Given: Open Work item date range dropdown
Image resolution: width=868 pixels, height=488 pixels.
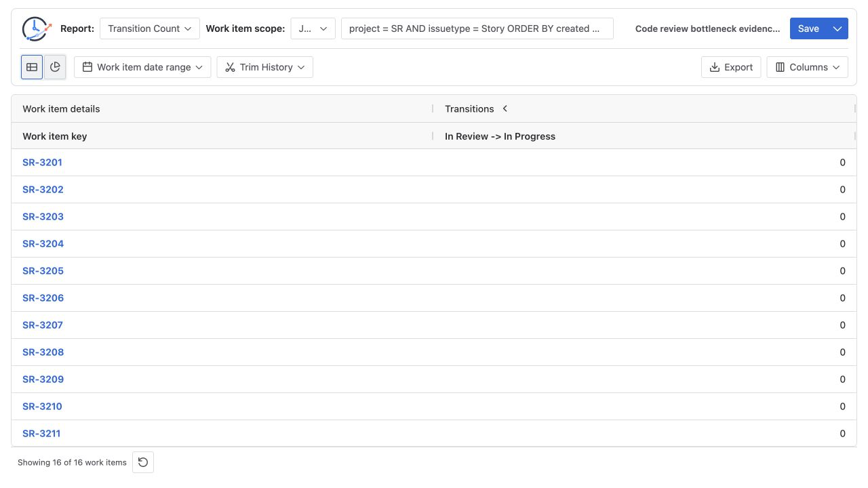Looking at the screenshot, I should [142, 67].
